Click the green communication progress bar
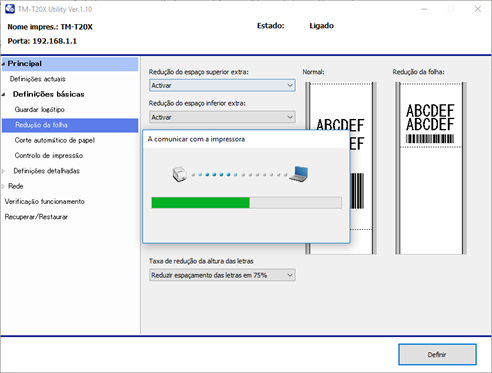The image size is (492, 373). tap(246, 203)
